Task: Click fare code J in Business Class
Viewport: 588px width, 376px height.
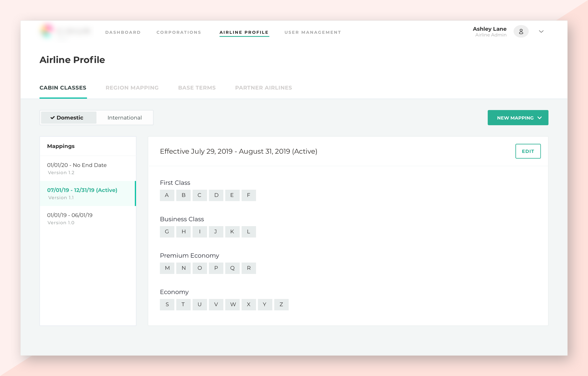Action: (x=216, y=232)
